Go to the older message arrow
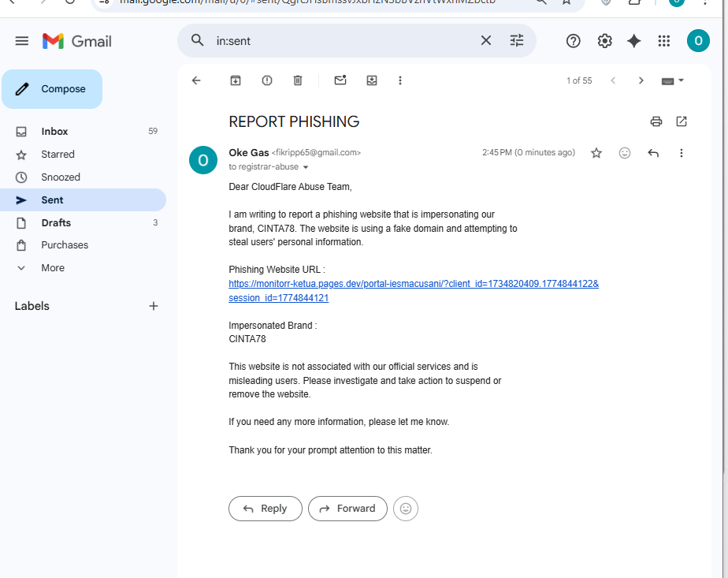The height and width of the screenshot is (578, 728). pyautogui.click(x=641, y=80)
